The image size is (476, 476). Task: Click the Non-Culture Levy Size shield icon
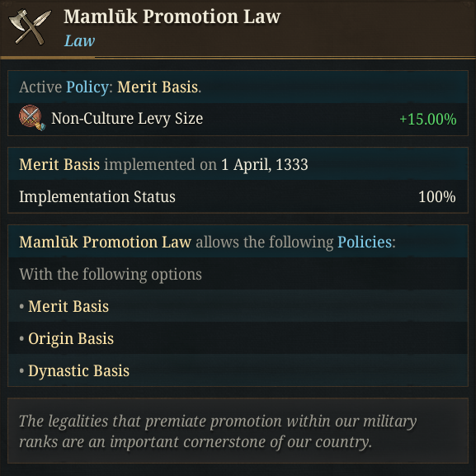pyautogui.click(x=32, y=118)
